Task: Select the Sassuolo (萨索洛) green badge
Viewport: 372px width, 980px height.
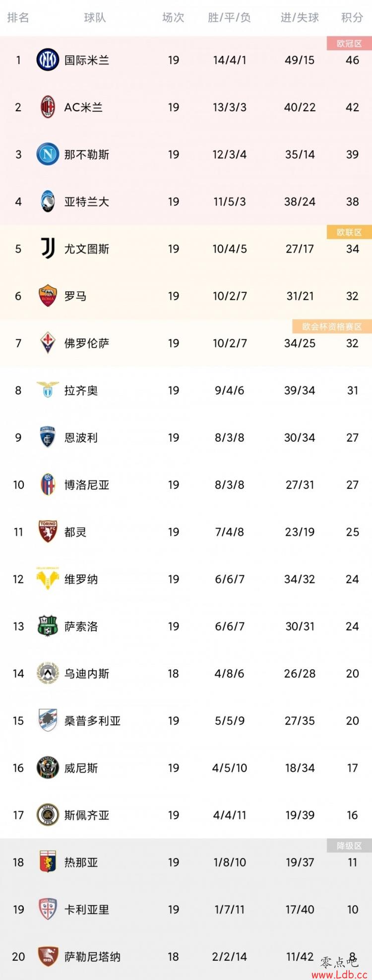Action: [x=48, y=626]
